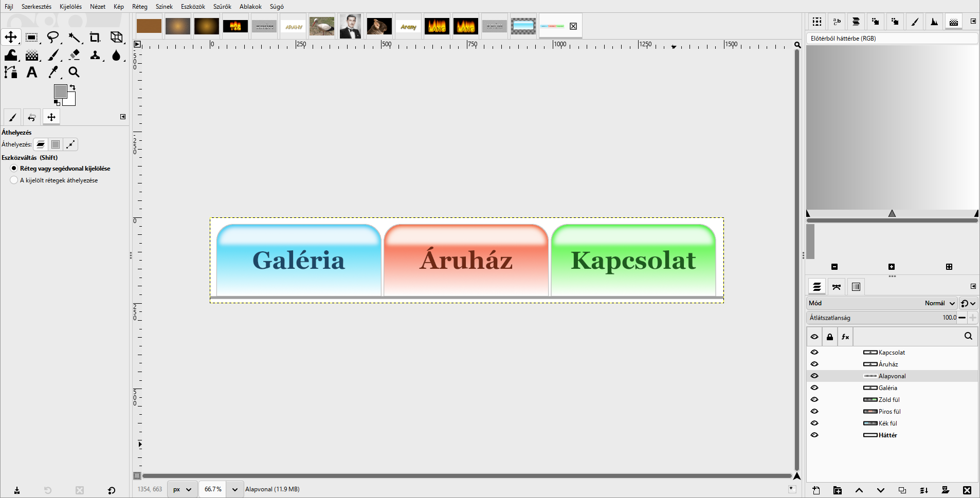Hide the Kapcsolat layer
The width and height of the screenshot is (980, 498).
coord(814,353)
